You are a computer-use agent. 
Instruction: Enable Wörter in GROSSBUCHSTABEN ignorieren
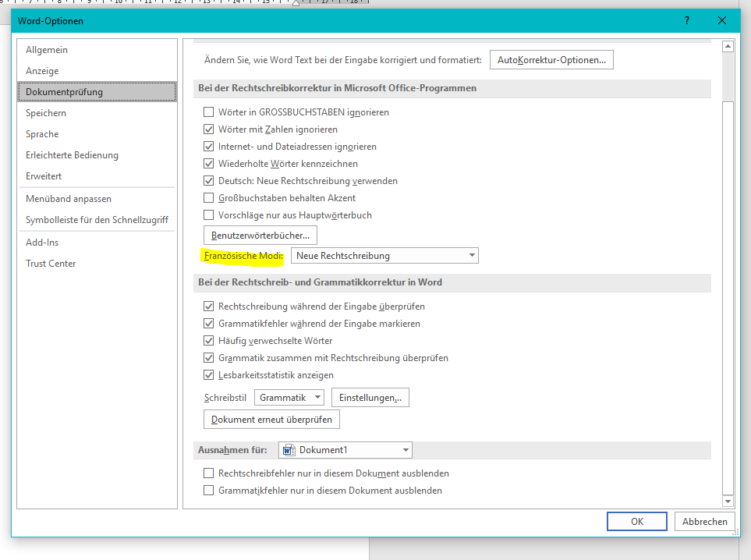coord(208,112)
